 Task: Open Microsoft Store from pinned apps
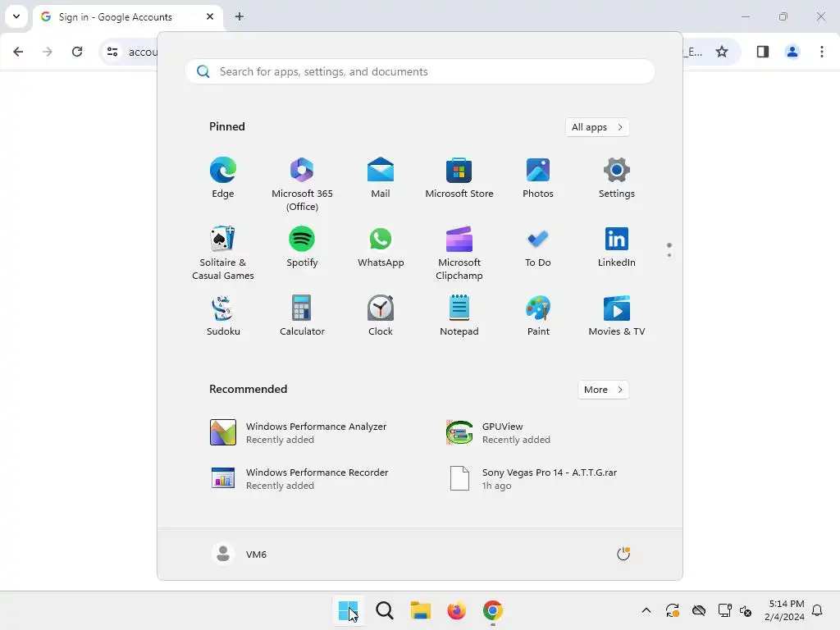point(459,177)
